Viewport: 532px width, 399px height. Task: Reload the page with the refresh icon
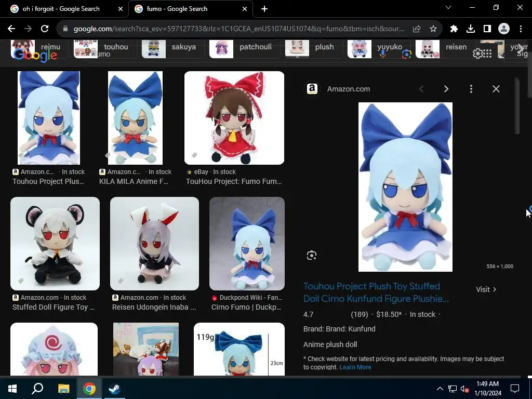click(x=45, y=29)
